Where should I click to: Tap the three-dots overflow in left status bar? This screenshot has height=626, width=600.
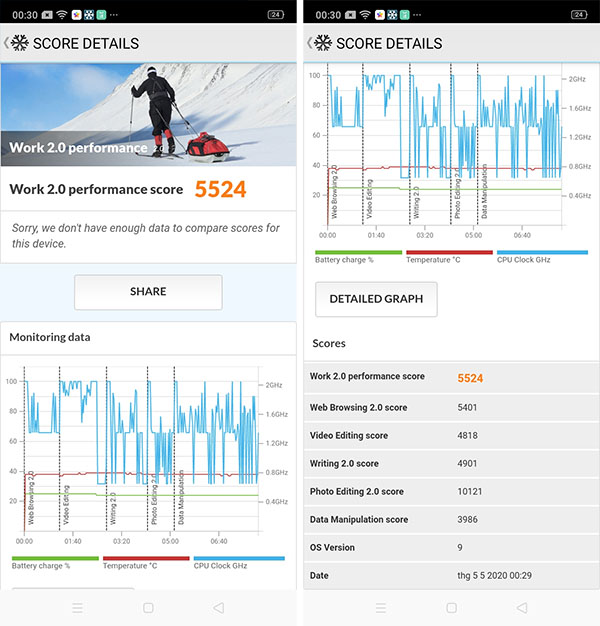114,15
